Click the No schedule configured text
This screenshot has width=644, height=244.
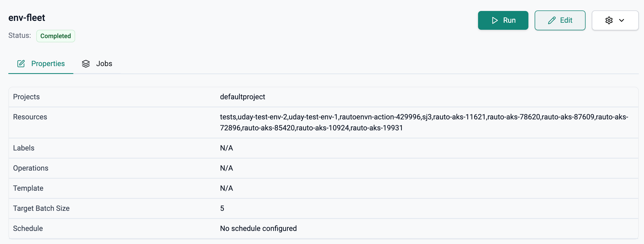point(258,229)
